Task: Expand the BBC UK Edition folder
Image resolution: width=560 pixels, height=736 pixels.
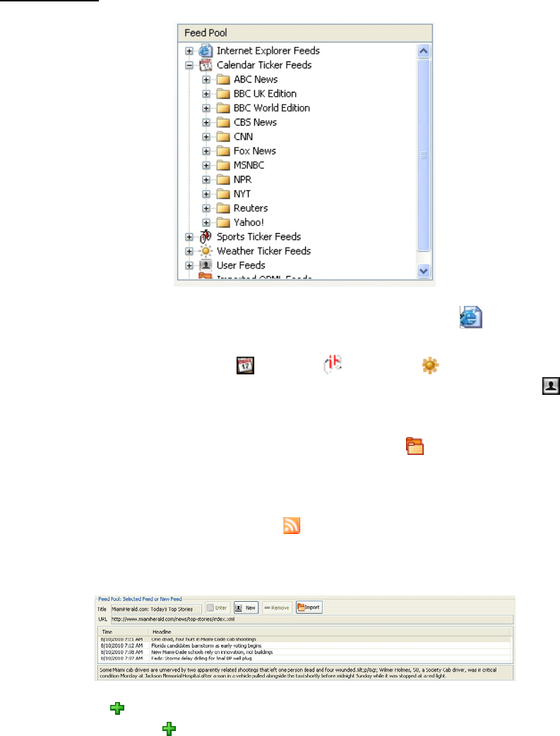Action: pyautogui.click(x=206, y=94)
